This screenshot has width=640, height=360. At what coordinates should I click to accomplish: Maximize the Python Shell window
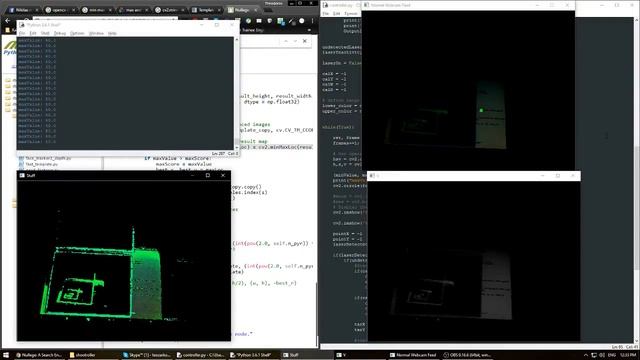click(217, 25)
